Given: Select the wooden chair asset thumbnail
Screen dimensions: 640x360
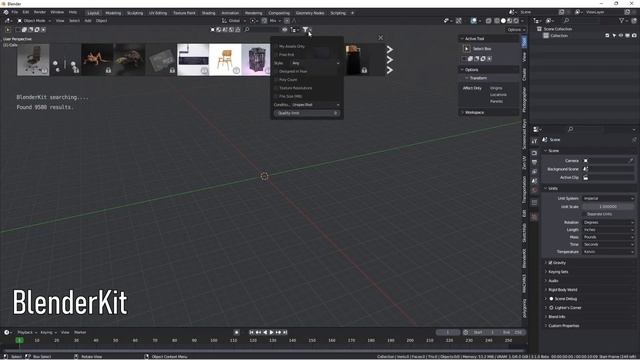Looking at the screenshot, I should pyautogui.click(x=225, y=60).
